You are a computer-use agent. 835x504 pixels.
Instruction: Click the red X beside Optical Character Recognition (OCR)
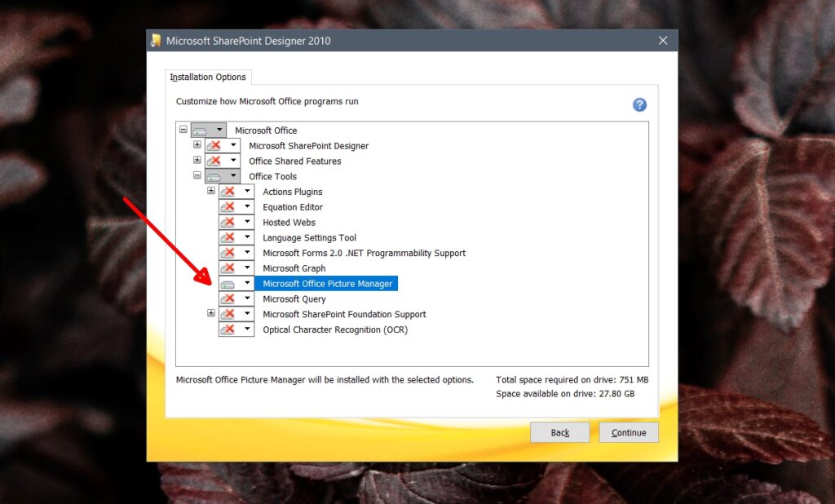pyautogui.click(x=230, y=329)
